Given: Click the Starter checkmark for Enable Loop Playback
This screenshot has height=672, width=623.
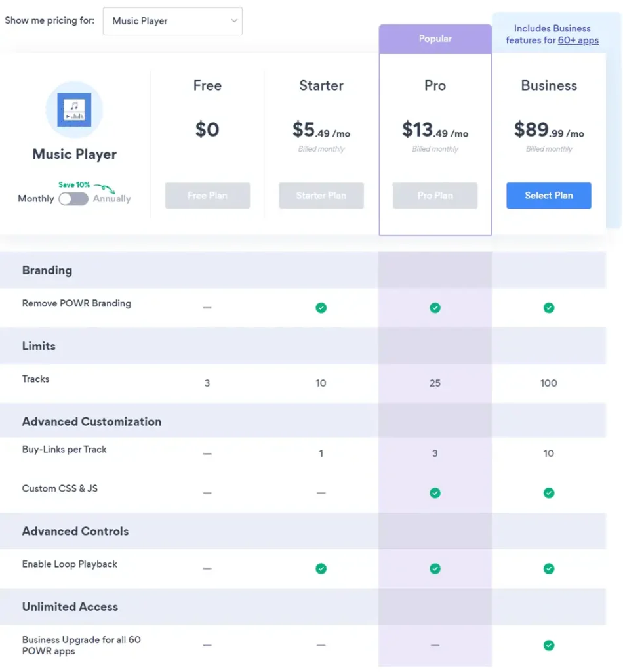Looking at the screenshot, I should [321, 568].
